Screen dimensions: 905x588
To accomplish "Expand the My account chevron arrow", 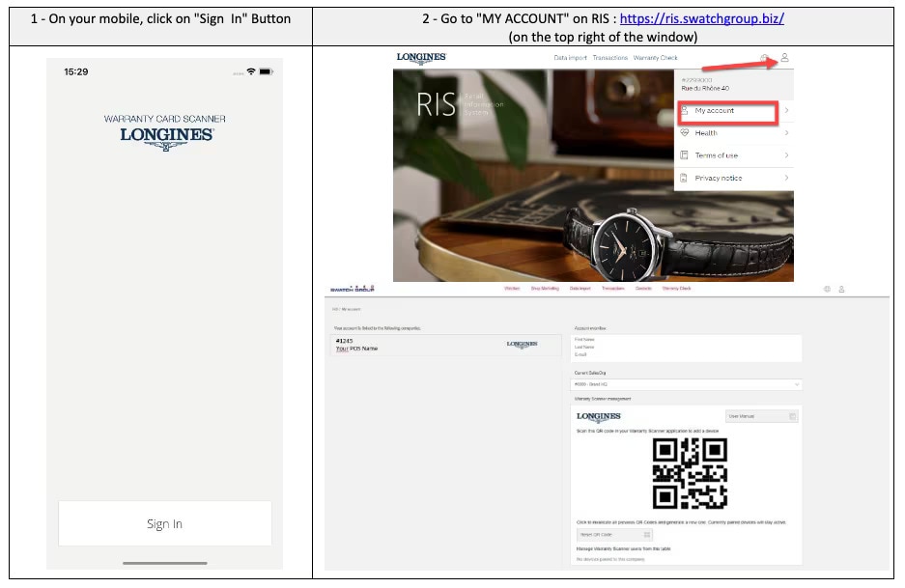I will 786,110.
